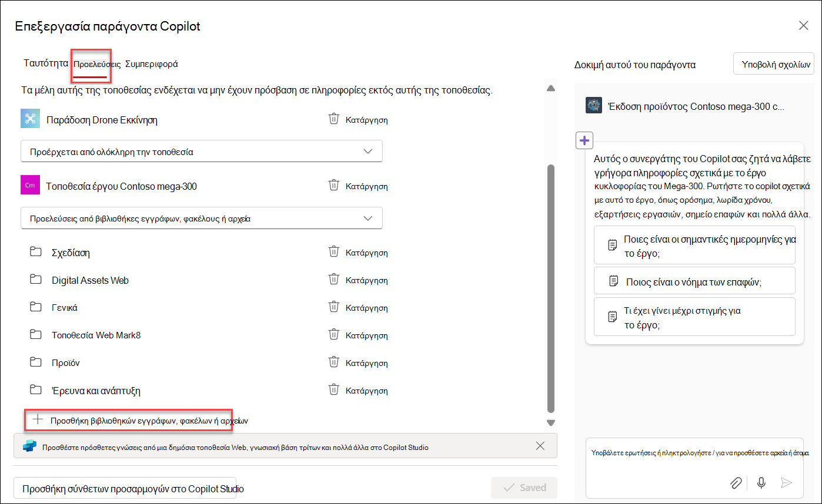
Task: Select prompt Ποιος είναι ο νόημα των επαφών
Action: (694, 281)
